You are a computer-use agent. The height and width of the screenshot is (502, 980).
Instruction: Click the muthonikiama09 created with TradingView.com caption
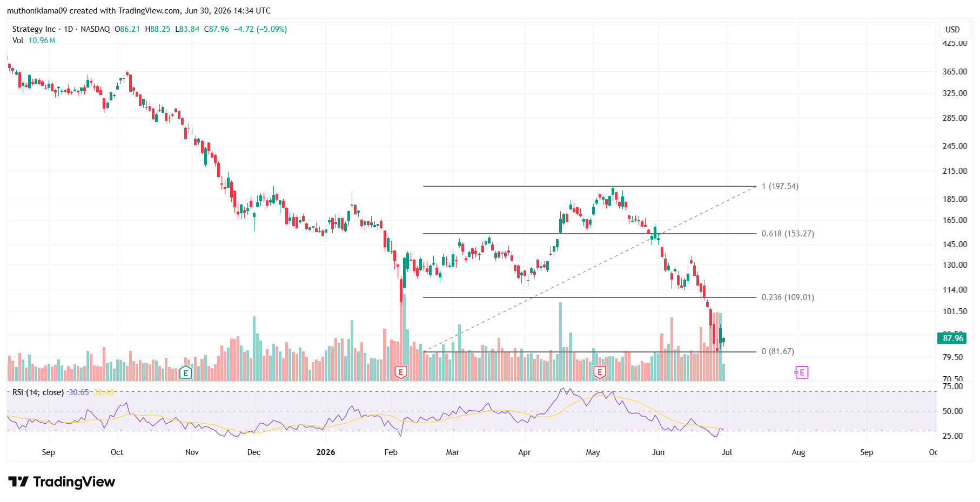point(139,11)
